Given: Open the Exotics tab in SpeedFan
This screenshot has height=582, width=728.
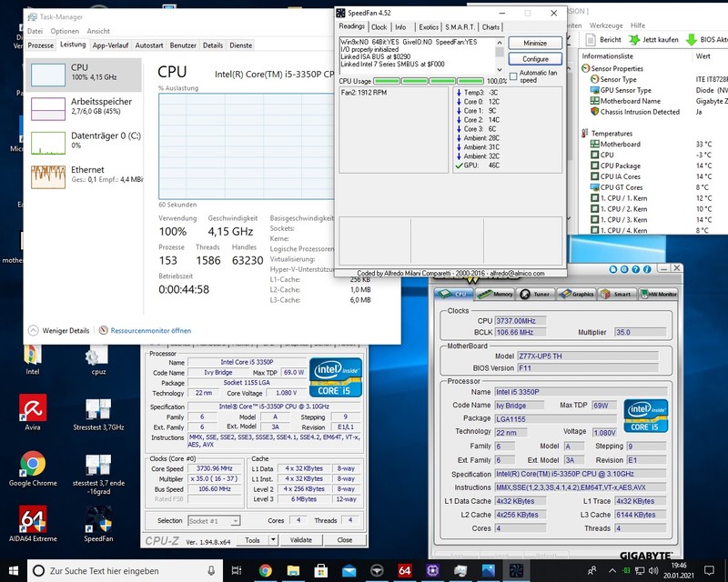Looking at the screenshot, I should click(429, 27).
